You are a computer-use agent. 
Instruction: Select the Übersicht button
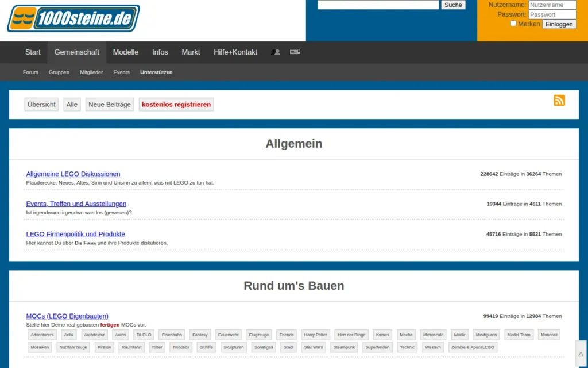tap(41, 105)
